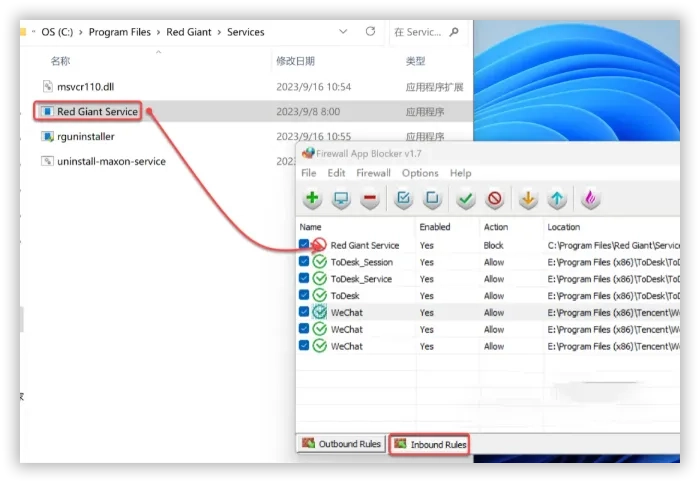Click the Block action cell of Red Giant Service

pos(493,245)
